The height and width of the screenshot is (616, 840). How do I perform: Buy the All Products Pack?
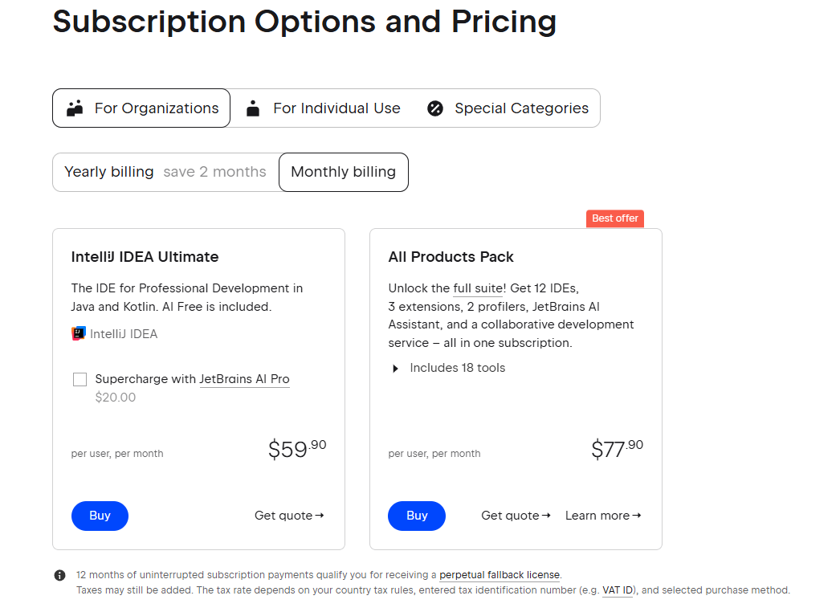(x=417, y=516)
